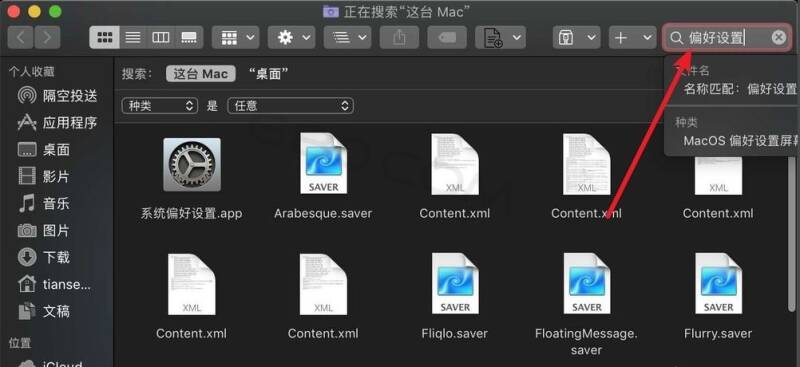Open the 任意 value dropdown

[290, 106]
